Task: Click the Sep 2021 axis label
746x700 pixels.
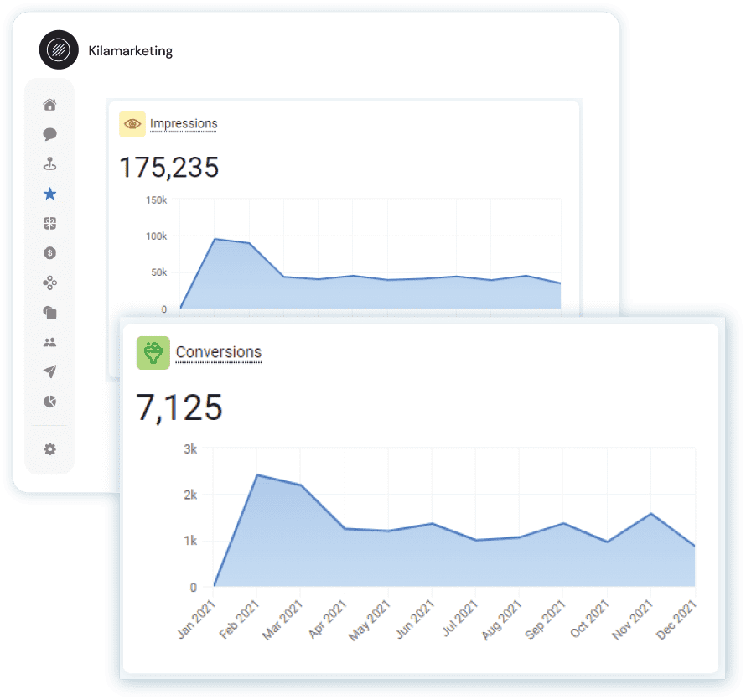Action: [x=545, y=620]
